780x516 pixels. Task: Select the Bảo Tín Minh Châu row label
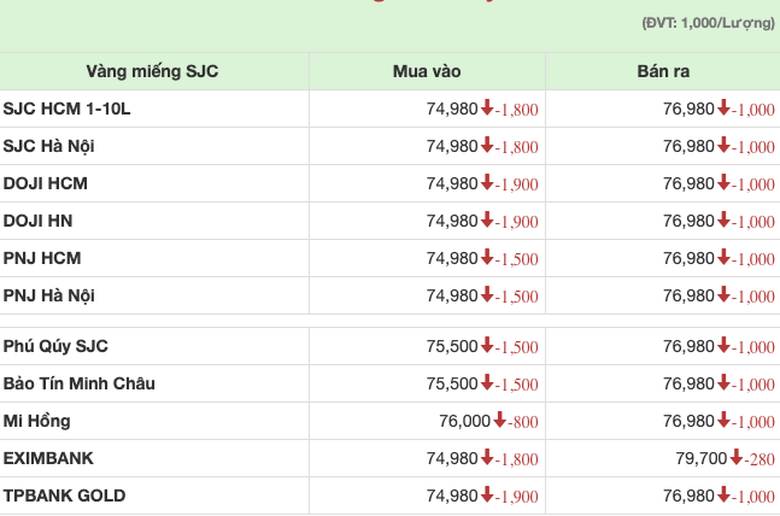click(x=79, y=384)
